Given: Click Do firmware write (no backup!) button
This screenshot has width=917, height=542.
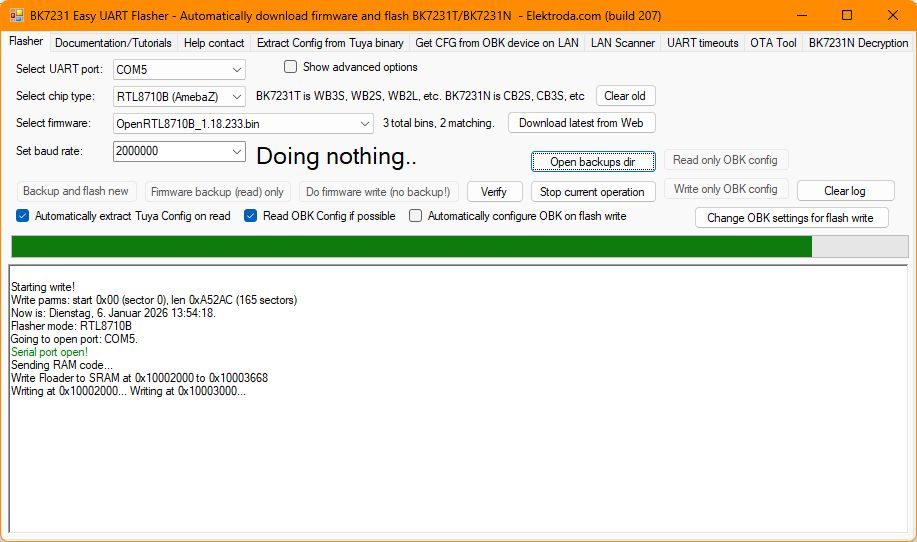Looking at the screenshot, I should pos(378,192).
